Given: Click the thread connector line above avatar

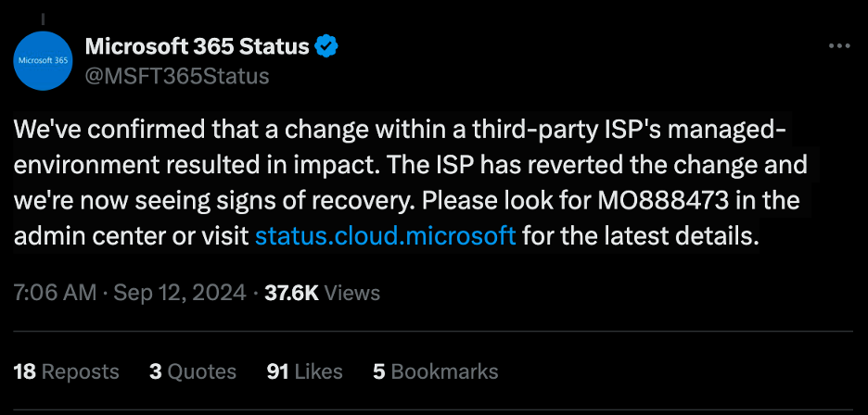Looking at the screenshot, I should [x=43, y=17].
